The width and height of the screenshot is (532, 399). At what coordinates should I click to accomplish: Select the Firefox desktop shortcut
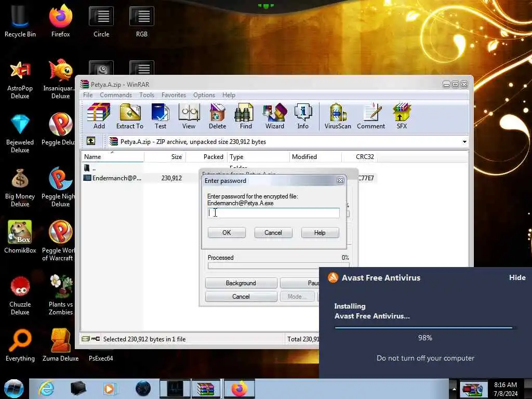tap(60, 21)
